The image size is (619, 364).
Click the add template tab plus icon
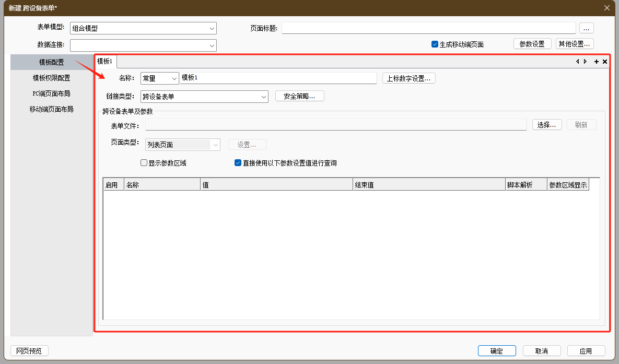point(597,62)
